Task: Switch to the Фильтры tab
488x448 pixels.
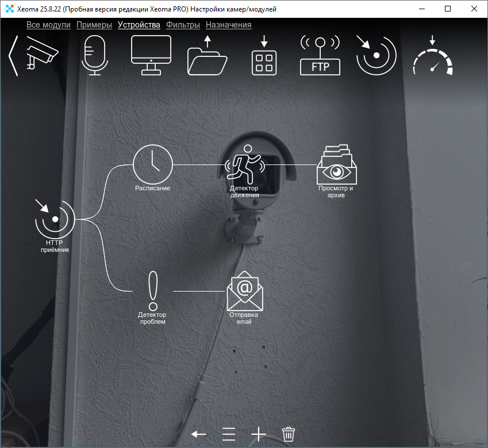Action: click(183, 25)
